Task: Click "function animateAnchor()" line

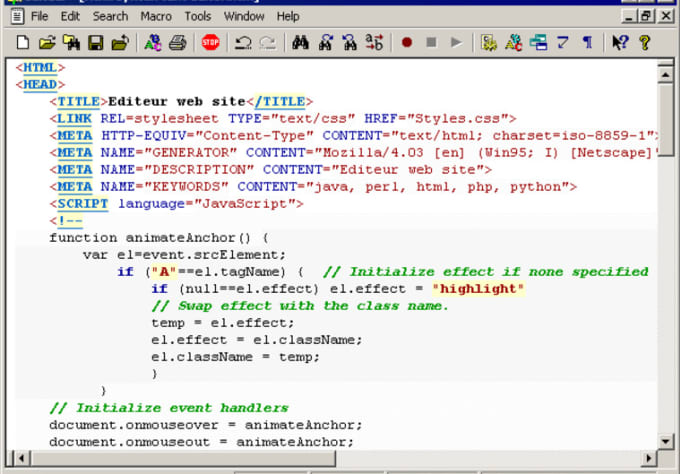Action: click(159, 238)
